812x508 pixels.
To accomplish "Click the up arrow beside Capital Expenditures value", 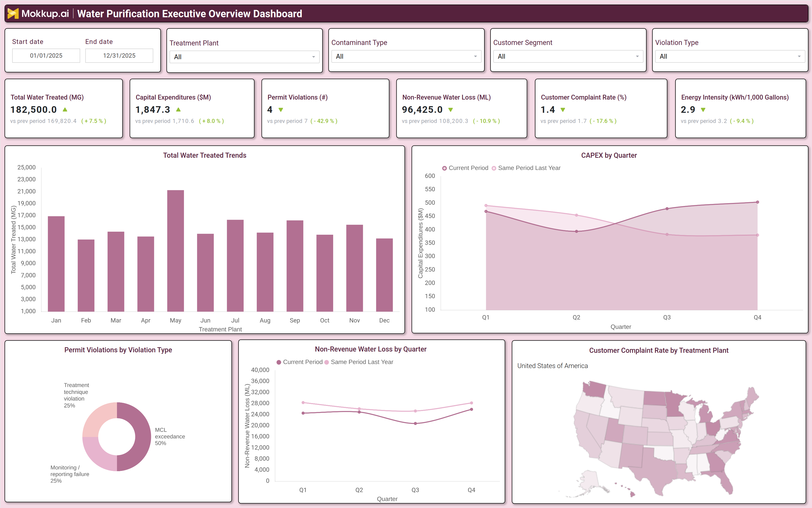I will (x=178, y=109).
